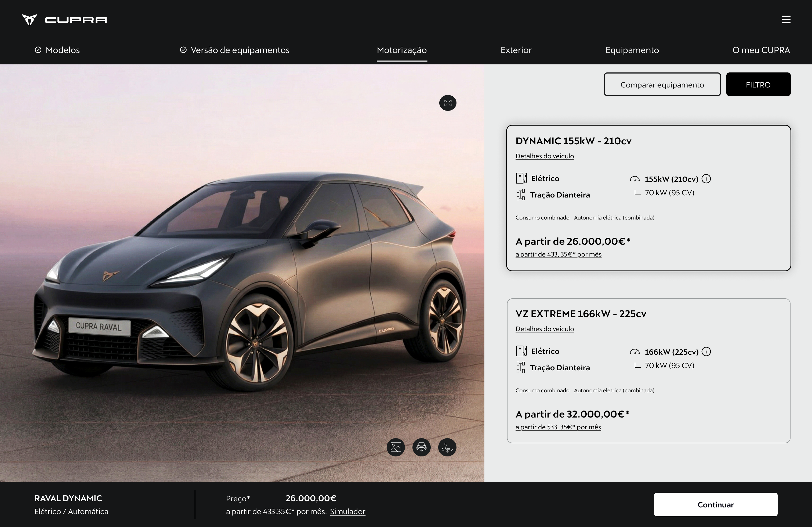Click Consumo combinado in the VZ EXTREME card
The image size is (812, 527).
(542, 390)
